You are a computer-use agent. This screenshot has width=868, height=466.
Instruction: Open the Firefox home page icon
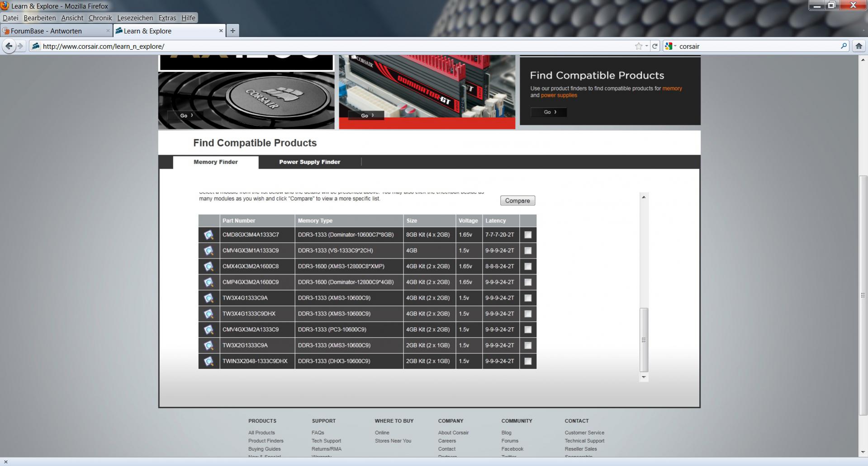[859, 46]
